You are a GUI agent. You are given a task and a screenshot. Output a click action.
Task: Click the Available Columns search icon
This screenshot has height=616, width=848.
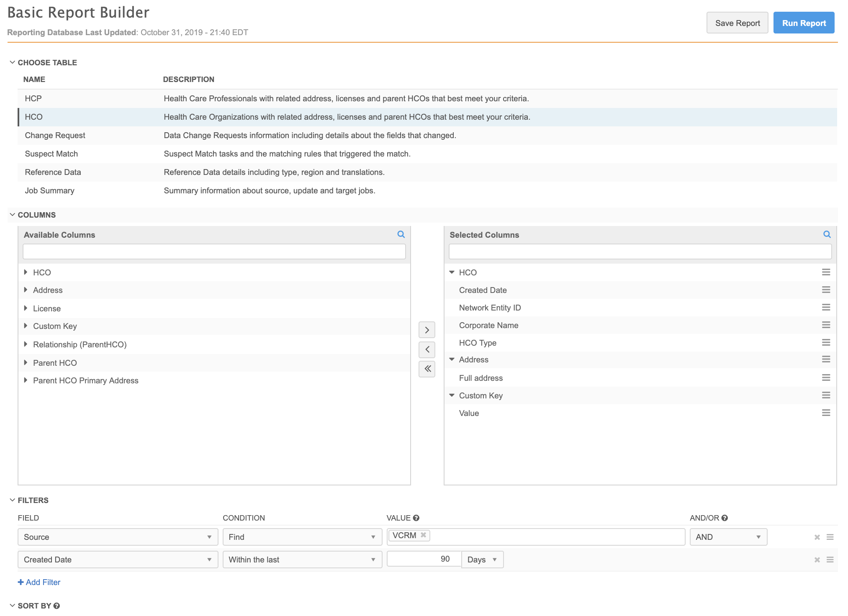401,234
